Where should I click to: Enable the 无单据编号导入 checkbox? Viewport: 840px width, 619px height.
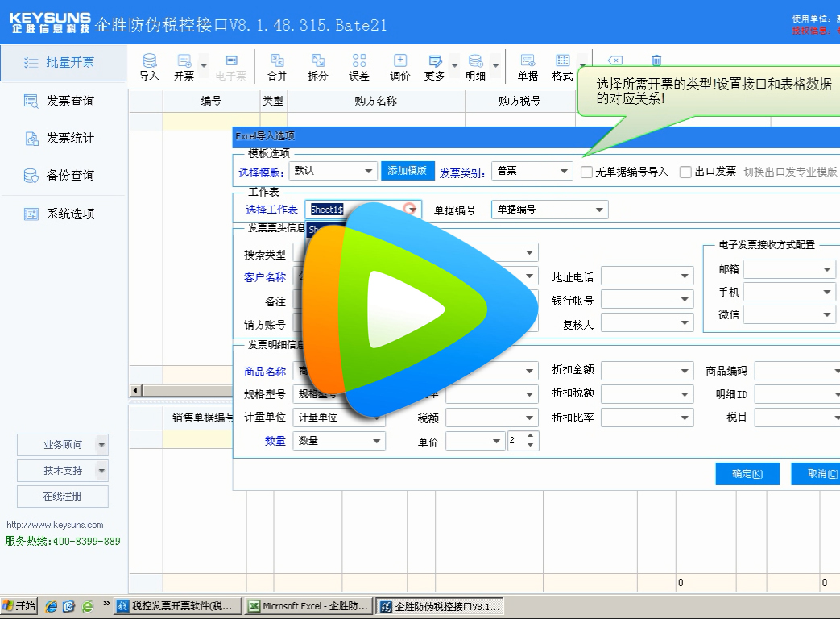pyautogui.click(x=586, y=171)
